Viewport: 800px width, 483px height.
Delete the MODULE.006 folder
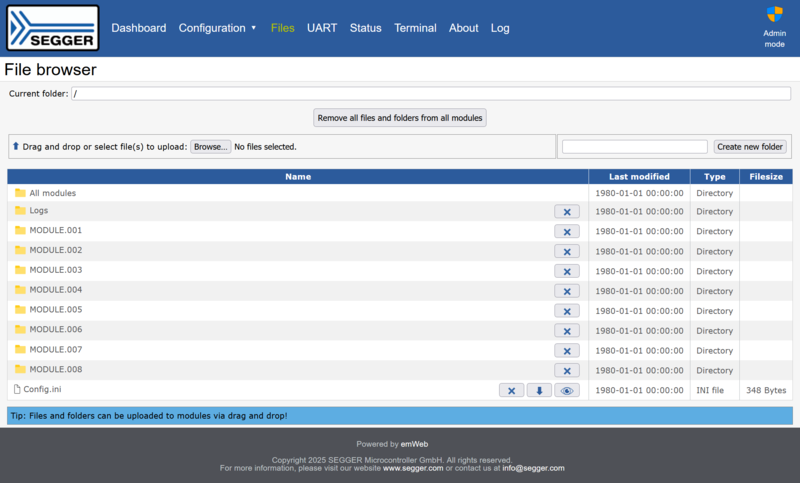tap(567, 331)
